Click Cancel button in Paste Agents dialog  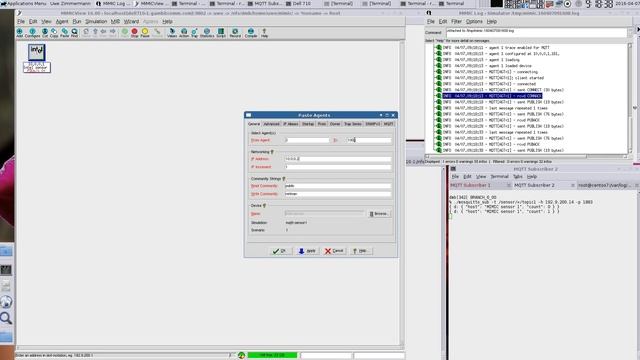coord(334,251)
